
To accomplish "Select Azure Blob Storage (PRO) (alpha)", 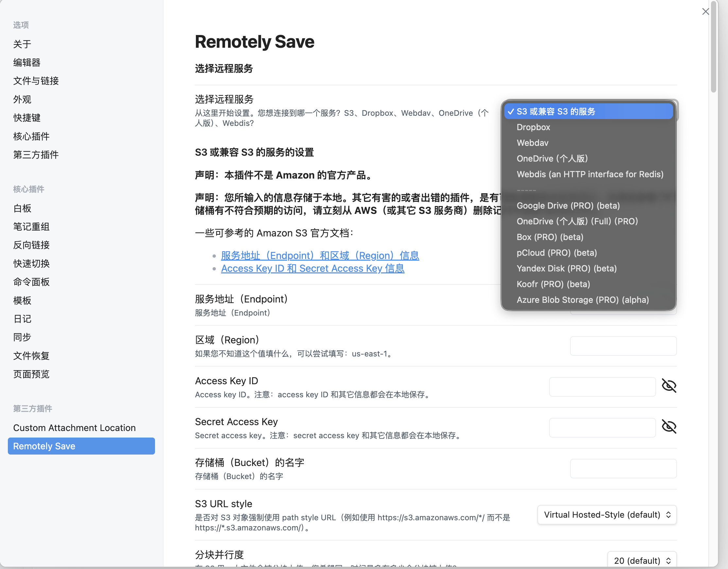I will (x=582, y=300).
